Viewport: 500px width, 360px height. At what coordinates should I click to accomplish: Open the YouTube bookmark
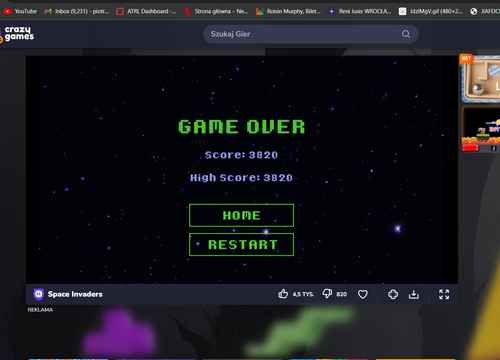(20, 11)
